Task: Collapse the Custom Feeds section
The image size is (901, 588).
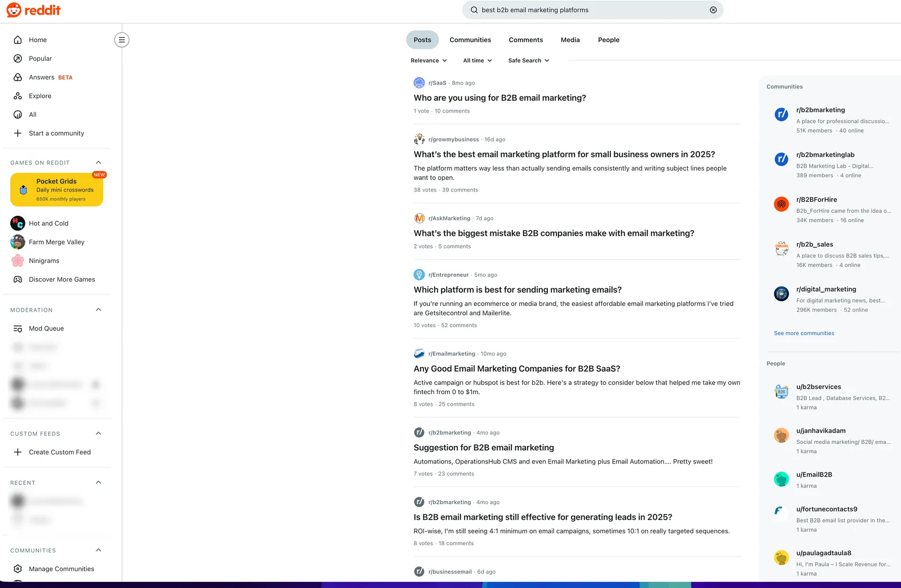Action: (x=99, y=434)
